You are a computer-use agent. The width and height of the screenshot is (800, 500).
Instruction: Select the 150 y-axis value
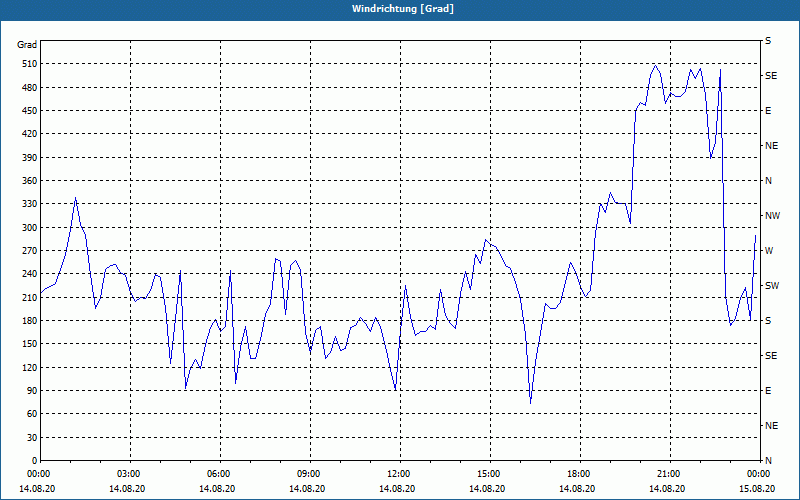[x=30, y=344]
